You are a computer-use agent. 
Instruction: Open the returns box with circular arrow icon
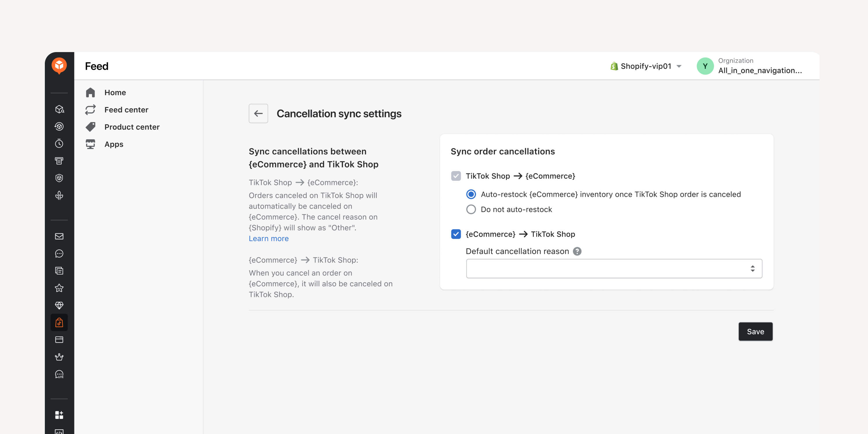[x=59, y=126]
